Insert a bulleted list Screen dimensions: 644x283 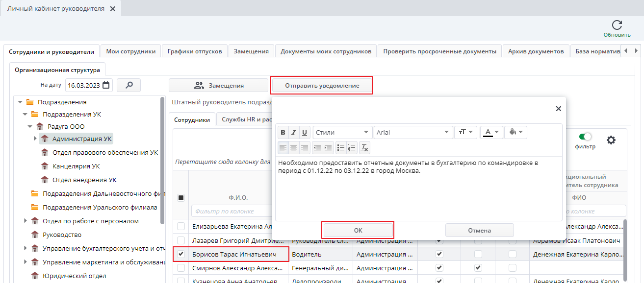coord(341,147)
